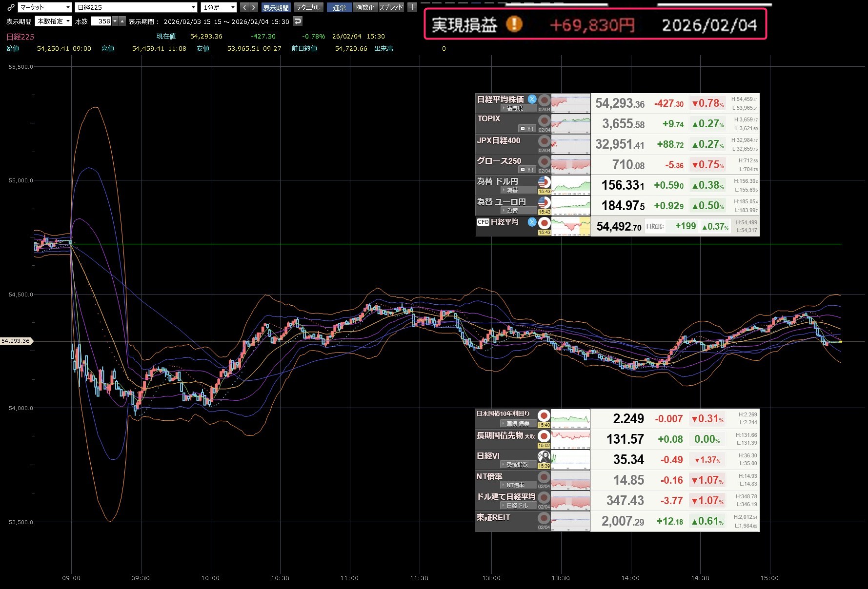Click the plus icon to add chart
Screen dimensions: 868x589
point(412,7)
